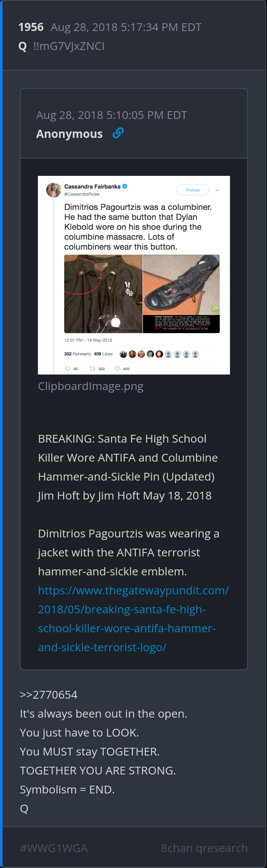
Task: Click the #WWG1WGA hashtag in footer
Action: pos(54,848)
